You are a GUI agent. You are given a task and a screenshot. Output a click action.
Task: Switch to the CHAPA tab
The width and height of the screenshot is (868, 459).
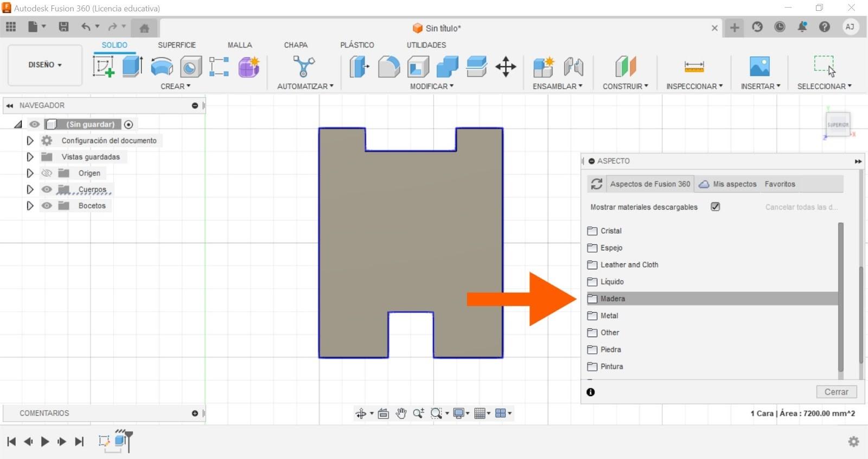click(x=296, y=45)
